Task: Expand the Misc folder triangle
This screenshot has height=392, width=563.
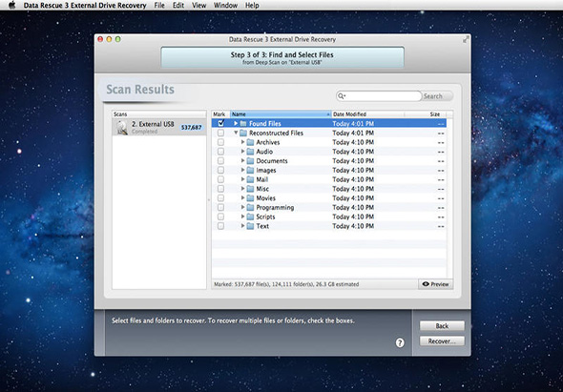Action: pyautogui.click(x=242, y=189)
